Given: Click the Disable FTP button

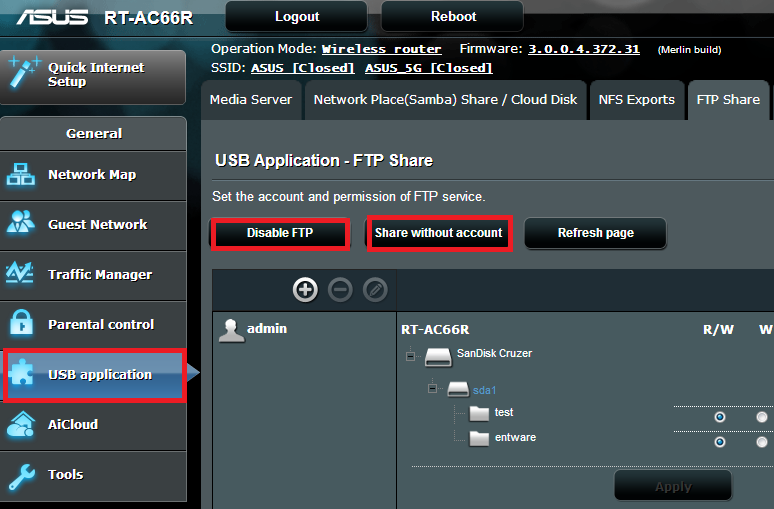Looking at the screenshot, I should (280, 233).
